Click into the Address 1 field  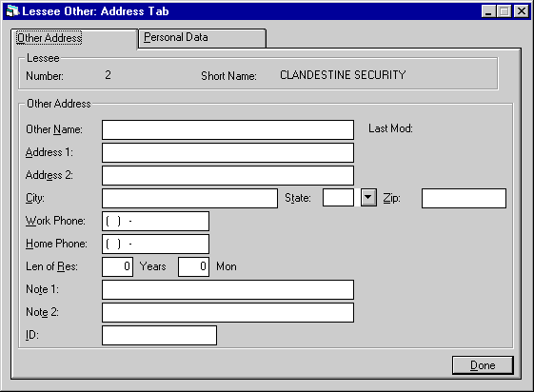point(227,152)
